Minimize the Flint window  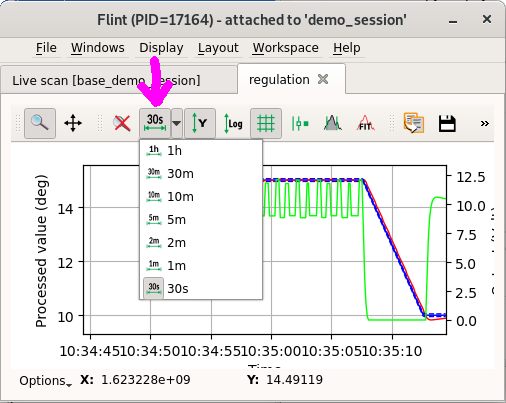click(x=453, y=21)
